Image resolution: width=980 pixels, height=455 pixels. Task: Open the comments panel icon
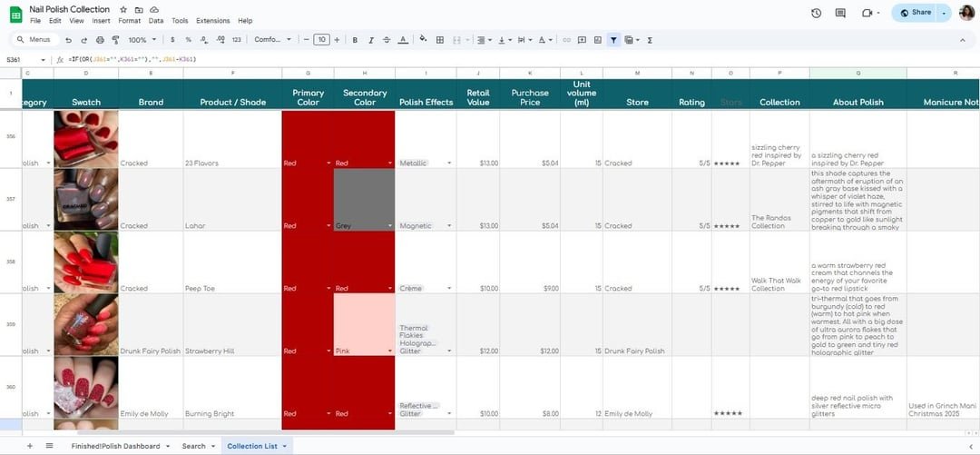click(x=840, y=13)
